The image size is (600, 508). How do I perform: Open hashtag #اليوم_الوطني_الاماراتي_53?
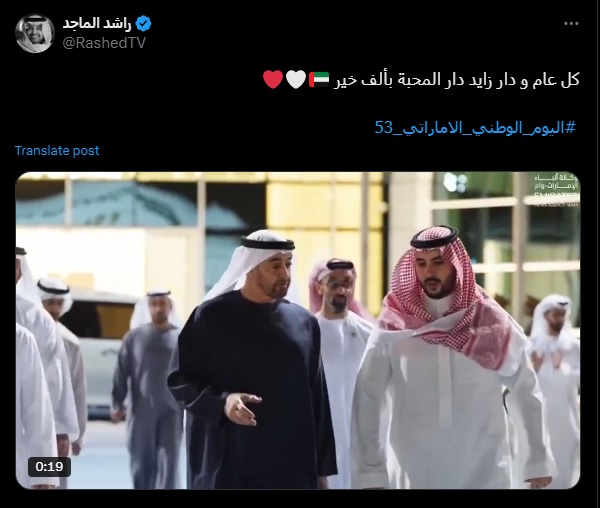click(475, 127)
